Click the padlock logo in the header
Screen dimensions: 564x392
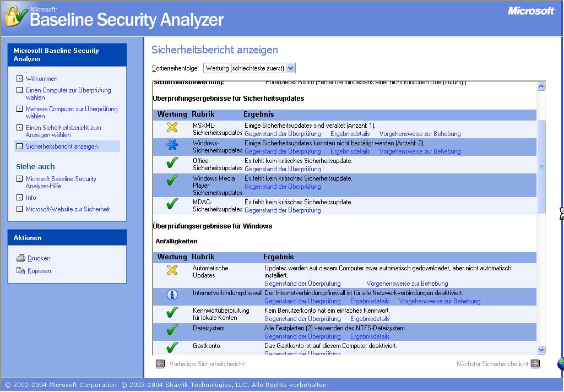pyautogui.click(x=15, y=15)
